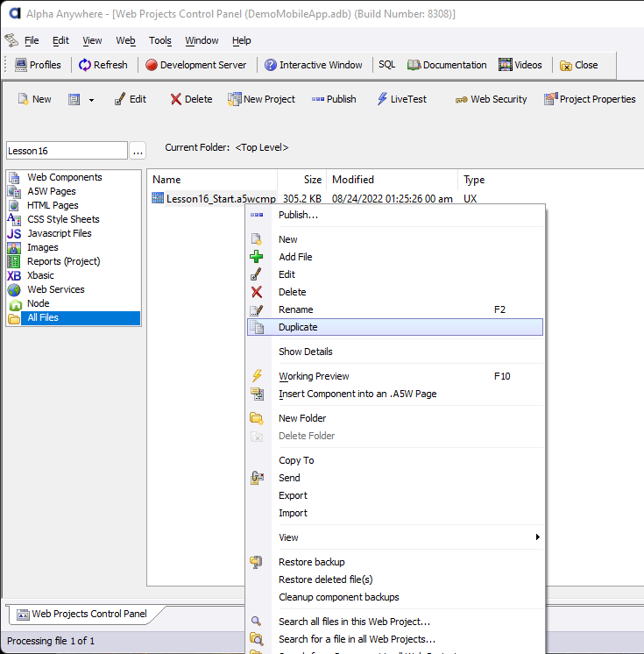644x654 pixels.
Task: Choose Send in the context menu
Action: coord(395,478)
